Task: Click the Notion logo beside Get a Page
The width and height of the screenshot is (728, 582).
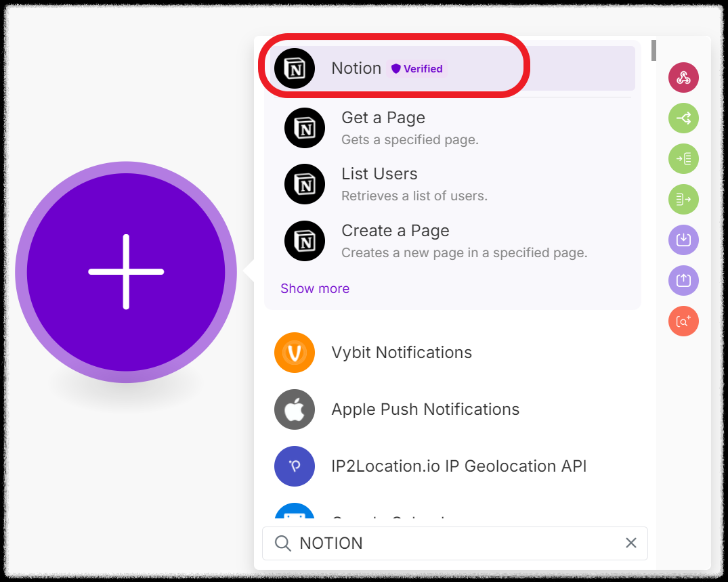Action: click(x=304, y=128)
